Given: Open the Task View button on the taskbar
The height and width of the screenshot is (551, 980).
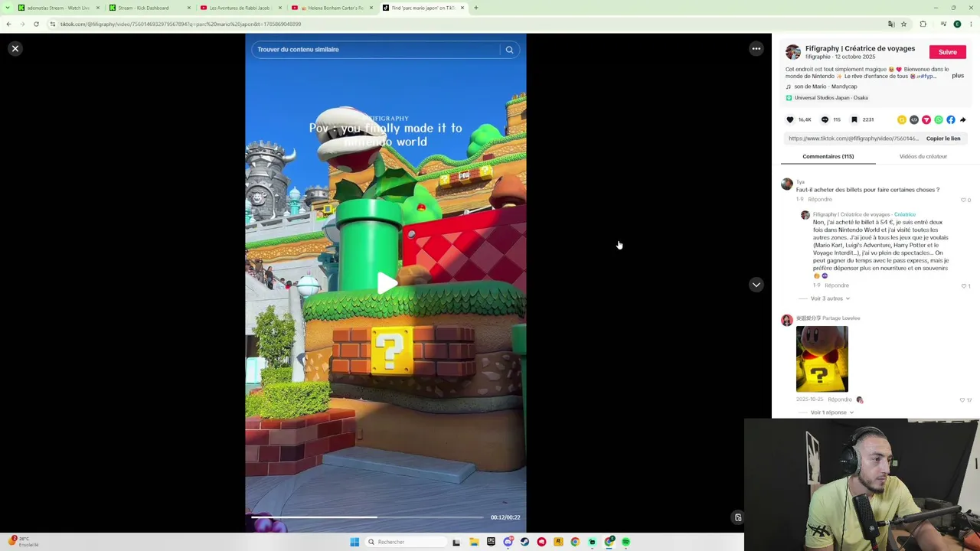Looking at the screenshot, I should (x=456, y=542).
